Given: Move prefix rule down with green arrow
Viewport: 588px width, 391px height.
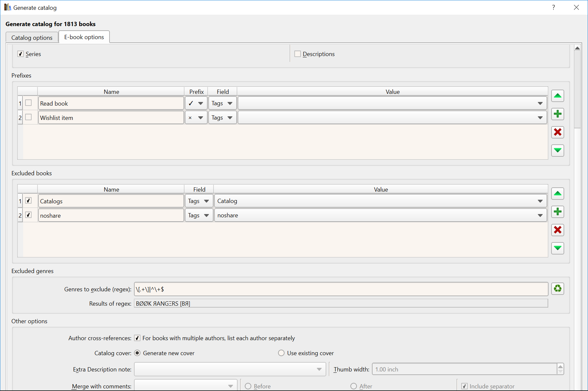Looking at the screenshot, I should point(558,151).
